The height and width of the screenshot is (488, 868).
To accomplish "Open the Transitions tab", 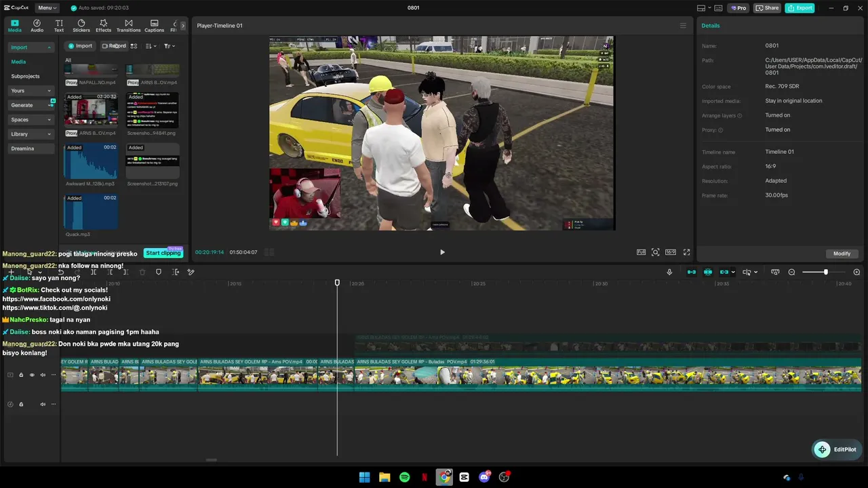I will click(128, 26).
